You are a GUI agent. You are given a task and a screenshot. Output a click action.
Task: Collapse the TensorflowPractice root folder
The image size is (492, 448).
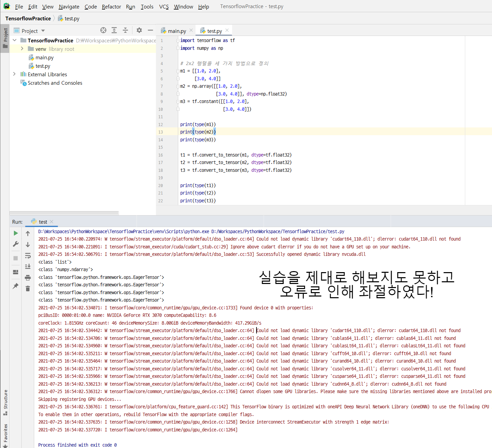(x=15, y=40)
